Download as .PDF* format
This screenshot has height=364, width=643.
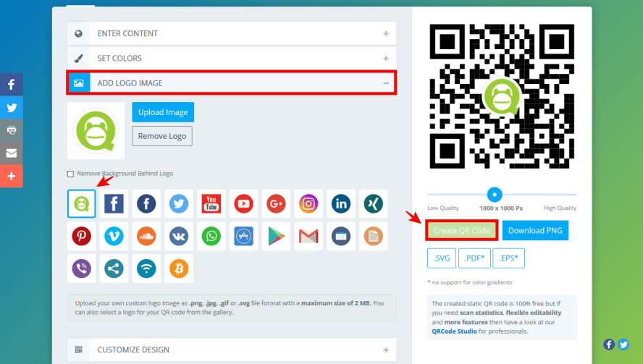coord(474,258)
